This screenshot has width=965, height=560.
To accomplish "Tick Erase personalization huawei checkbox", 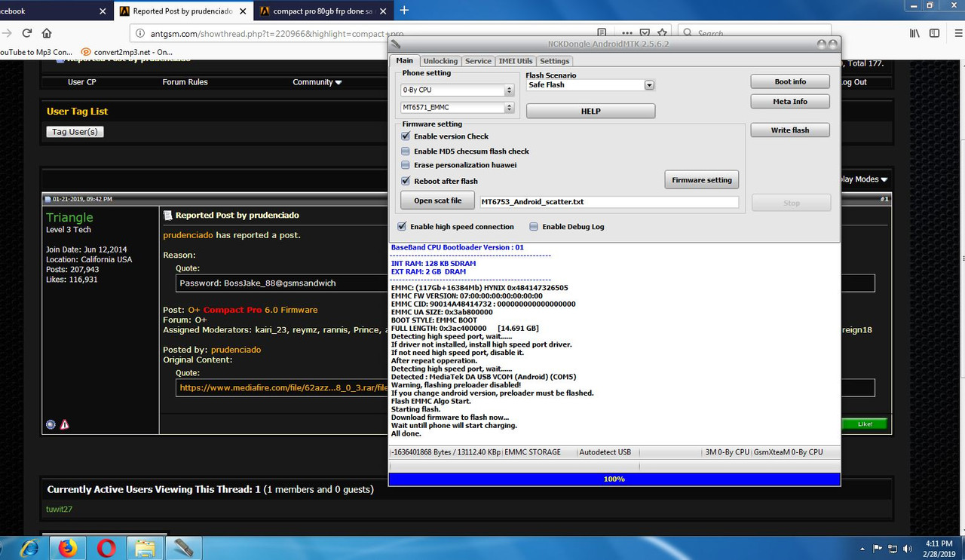I will pyautogui.click(x=406, y=165).
